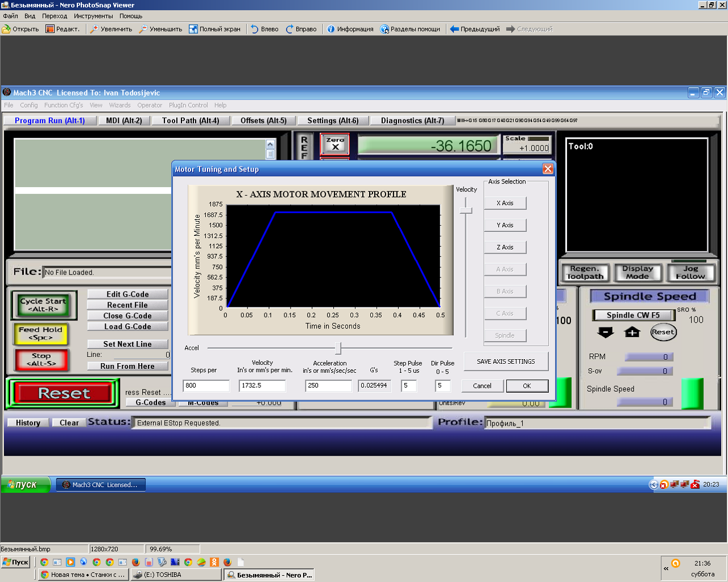Click Run From Here

127,367
